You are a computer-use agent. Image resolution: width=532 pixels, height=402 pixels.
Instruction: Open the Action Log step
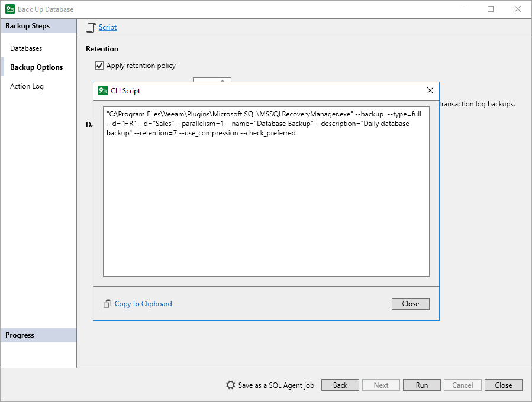(x=27, y=86)
